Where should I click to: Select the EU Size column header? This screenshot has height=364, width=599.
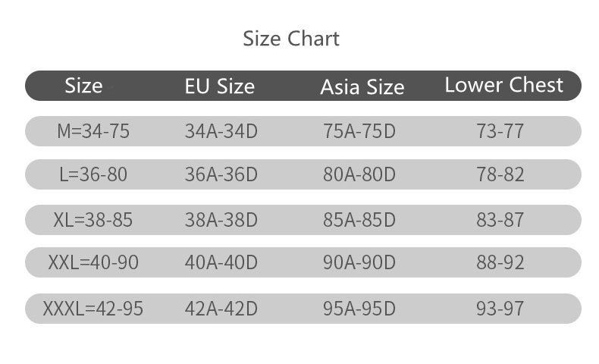(220, 86)
